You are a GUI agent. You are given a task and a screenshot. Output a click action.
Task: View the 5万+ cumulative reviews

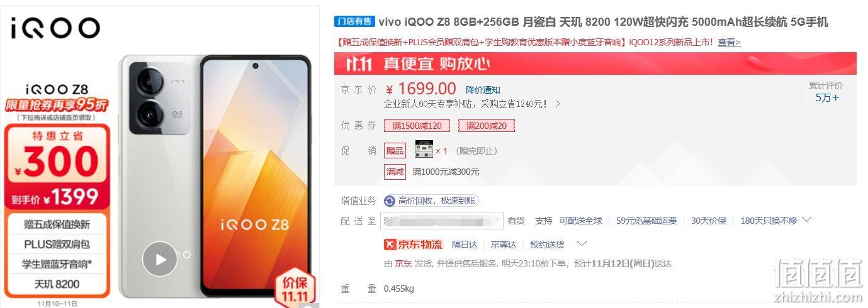pyautogui.click(x=827, y=97)
